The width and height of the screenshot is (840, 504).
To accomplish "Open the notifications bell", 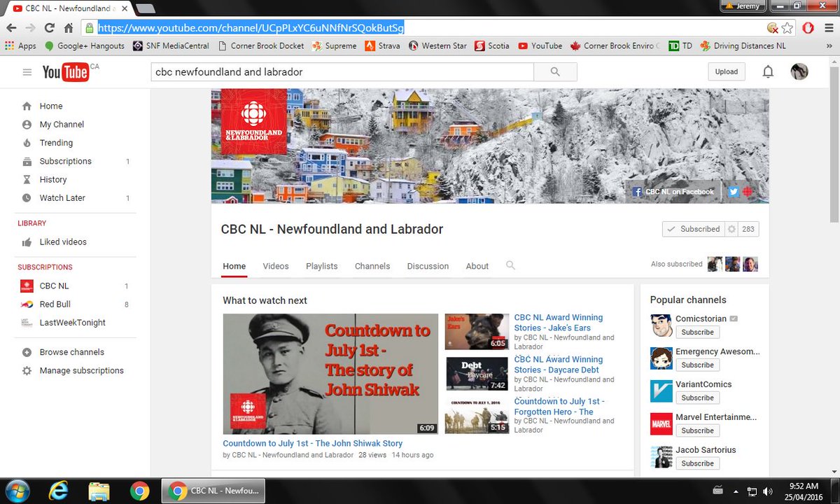I will click(768, 71).
